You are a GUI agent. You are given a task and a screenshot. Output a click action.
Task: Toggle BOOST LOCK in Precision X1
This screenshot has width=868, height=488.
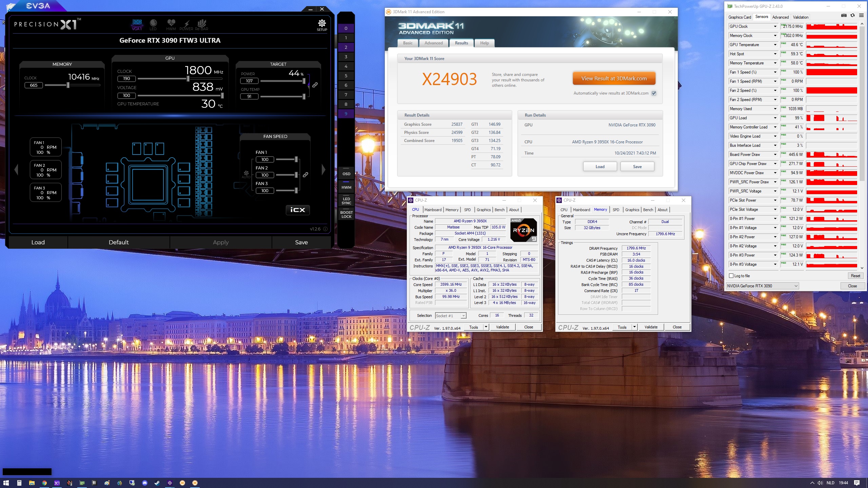click(x=346, y=215)
